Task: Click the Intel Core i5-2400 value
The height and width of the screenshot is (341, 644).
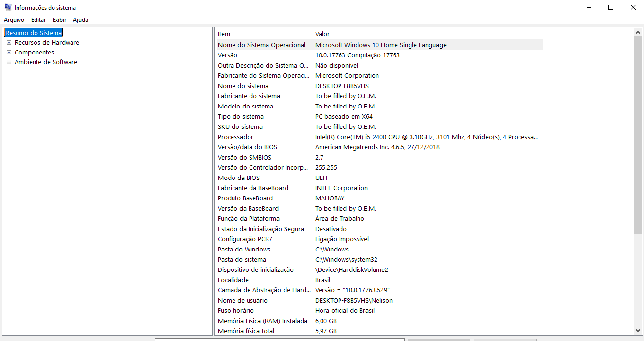Action: point(427,137)
